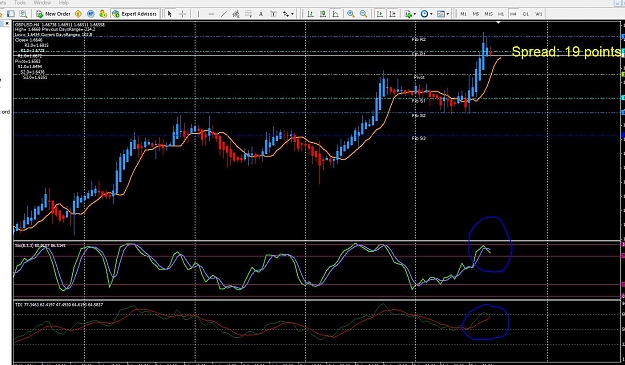Click the TDI indicator label

point(59,305)
